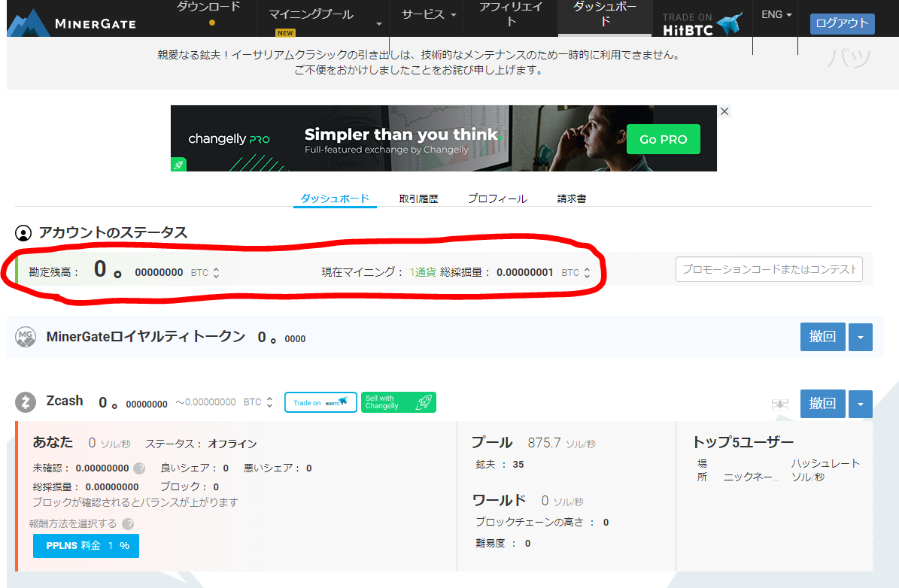
Task: Click the green rocket icon on the banner
Action: tap(178, 165)
